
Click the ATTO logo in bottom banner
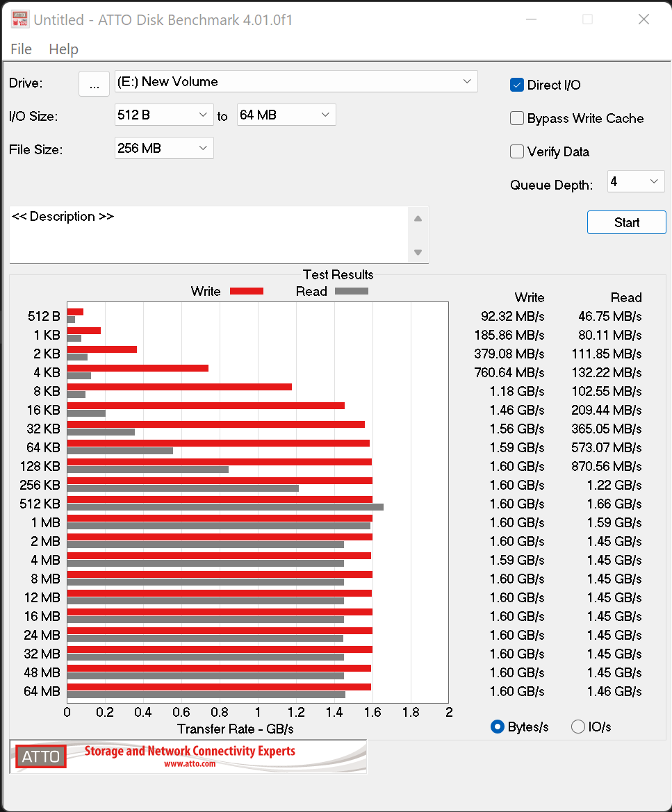point(41,756)
